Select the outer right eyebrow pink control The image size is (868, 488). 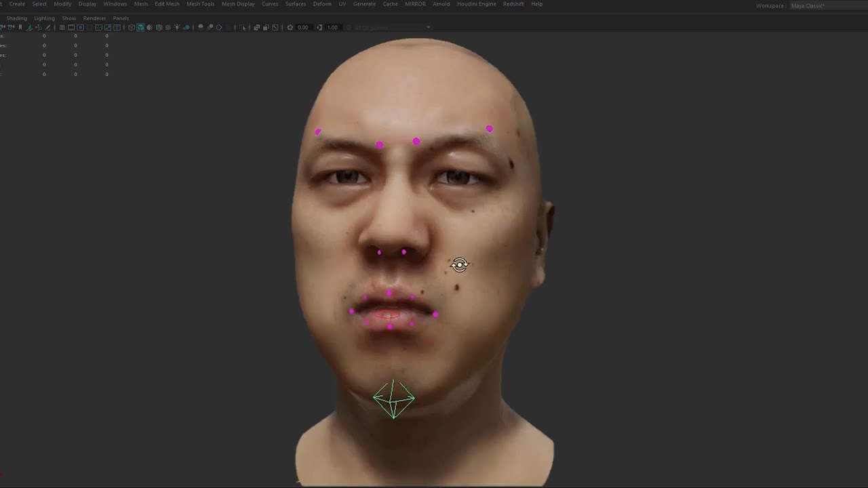click(x=489, y=129)
